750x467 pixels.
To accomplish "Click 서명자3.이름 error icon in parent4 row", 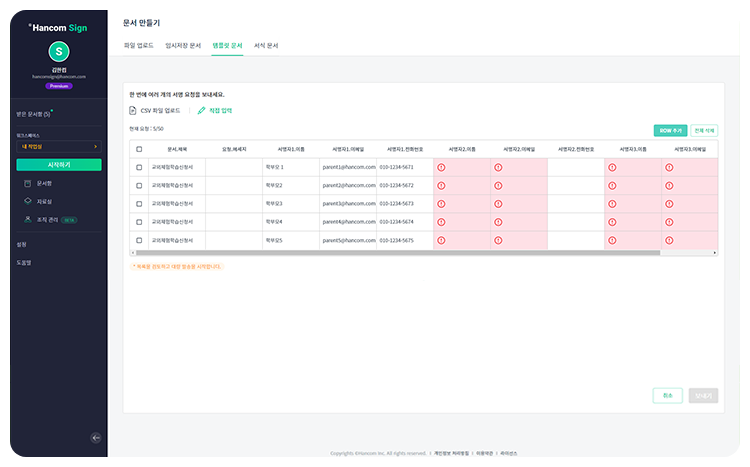I will [612, 222].
